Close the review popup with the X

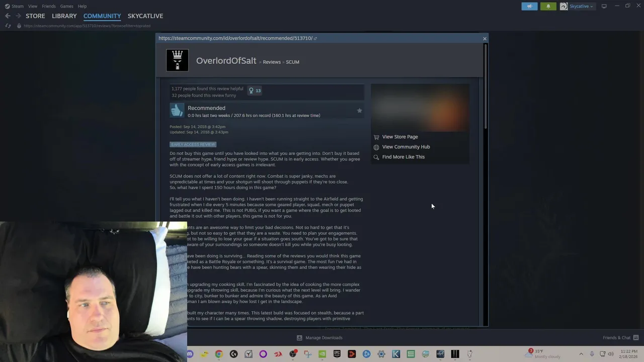[x=485, y=39]
